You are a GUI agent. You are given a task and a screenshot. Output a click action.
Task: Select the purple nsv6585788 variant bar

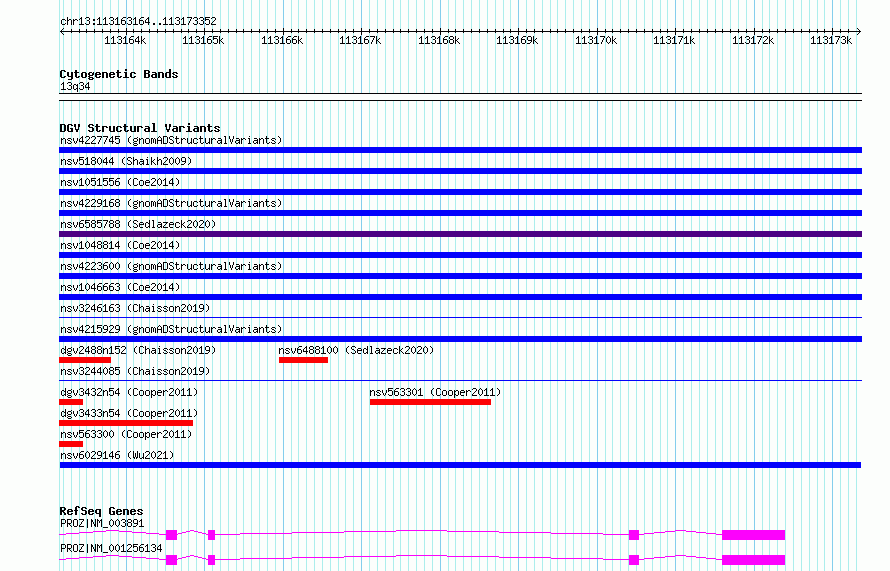(460, 234)
